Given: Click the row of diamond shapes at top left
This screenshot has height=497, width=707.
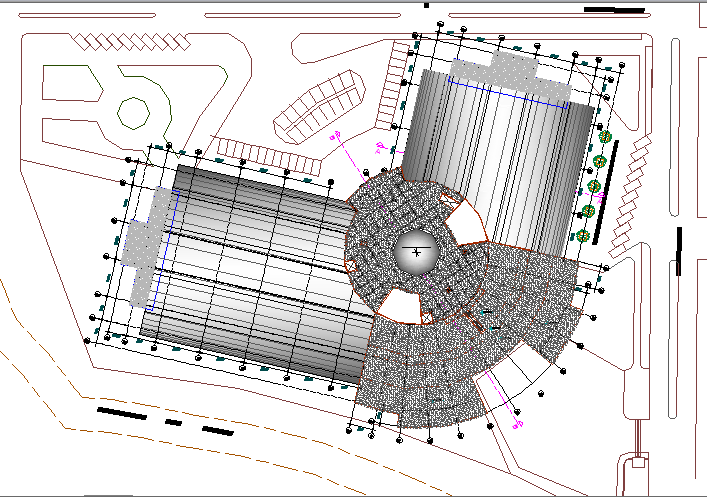Looking at the screenshot, I should click(132, 42).
